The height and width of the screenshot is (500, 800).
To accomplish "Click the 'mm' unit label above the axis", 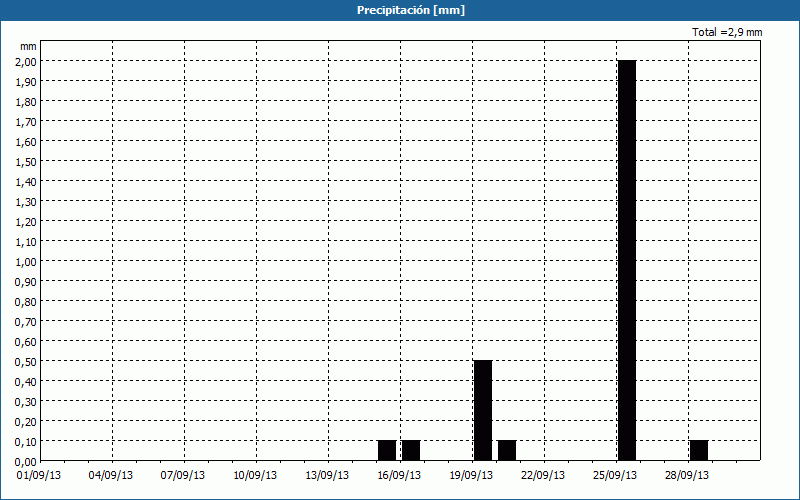I will click(x=29, y=46).
